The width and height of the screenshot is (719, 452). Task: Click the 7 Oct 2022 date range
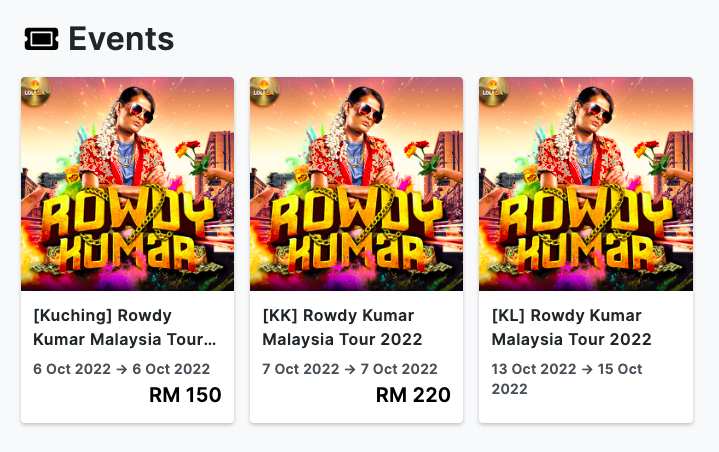pyautogui.click(x=350, y=369)
